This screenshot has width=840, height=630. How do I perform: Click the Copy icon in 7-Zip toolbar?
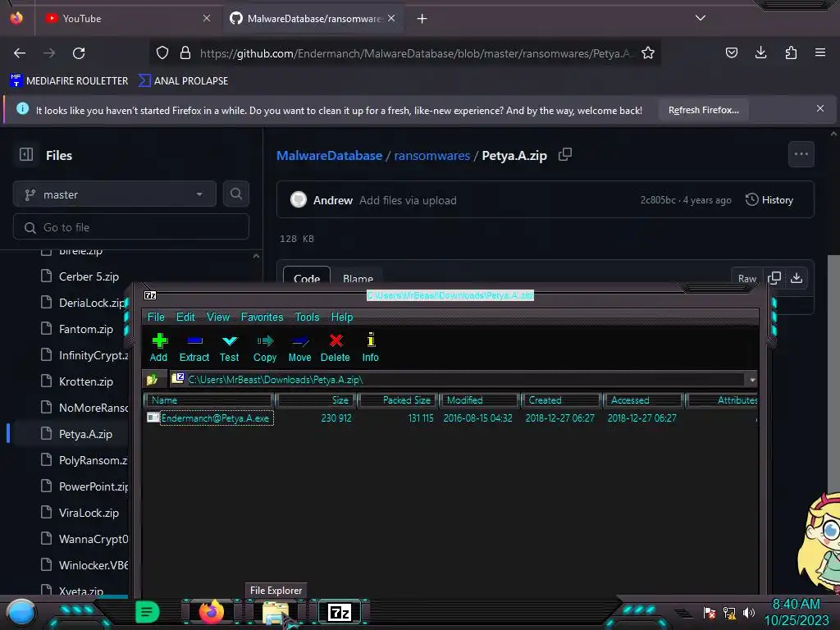pos(265,340)
